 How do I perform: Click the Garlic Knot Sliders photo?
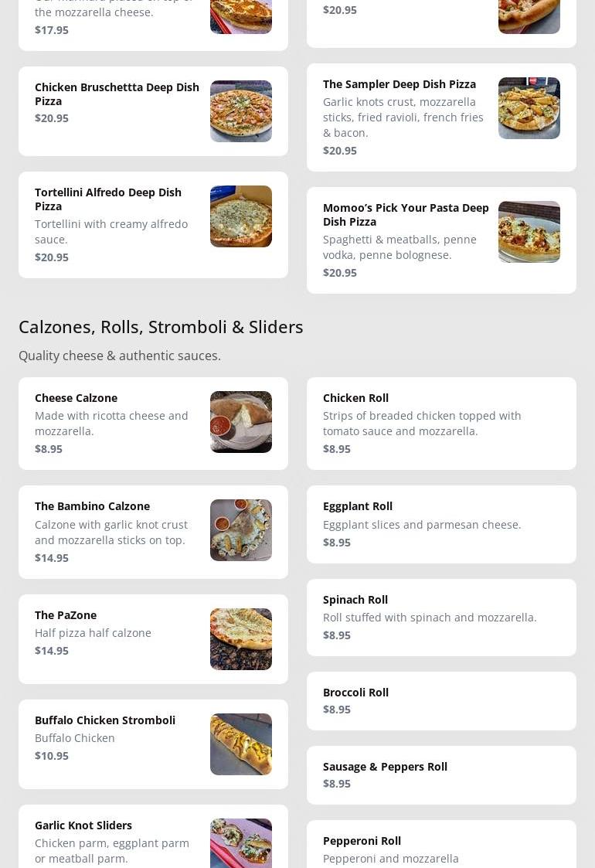point(241,843)
